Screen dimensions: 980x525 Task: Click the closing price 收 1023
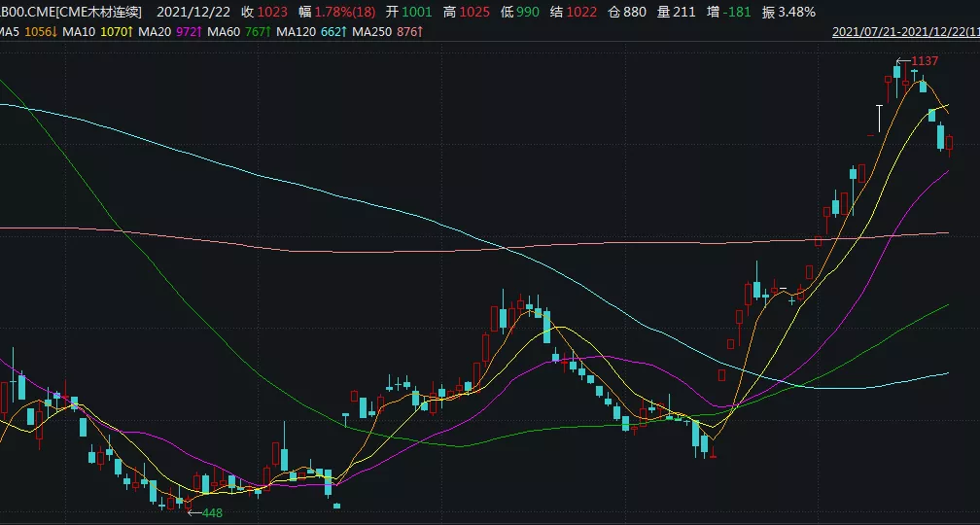(264, 12)
